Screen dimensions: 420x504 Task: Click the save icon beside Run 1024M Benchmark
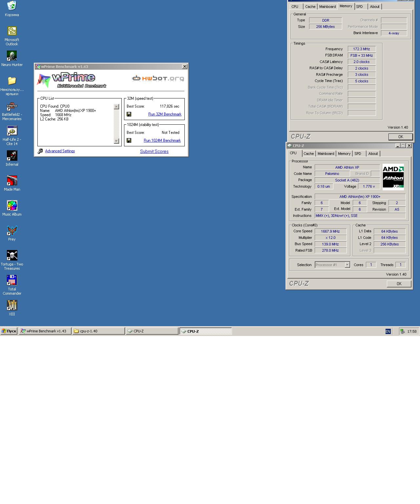coord(129,140)
